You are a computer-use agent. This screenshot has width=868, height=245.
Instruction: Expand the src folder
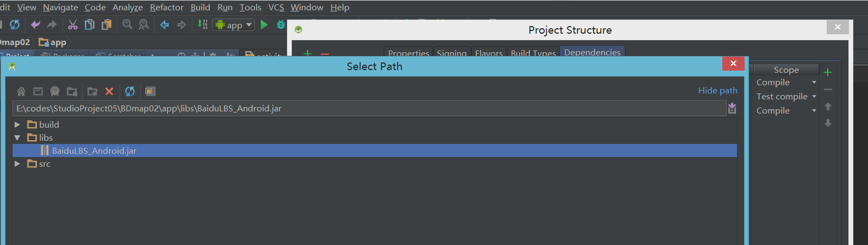pyautogui.click(x=17, y=164)
